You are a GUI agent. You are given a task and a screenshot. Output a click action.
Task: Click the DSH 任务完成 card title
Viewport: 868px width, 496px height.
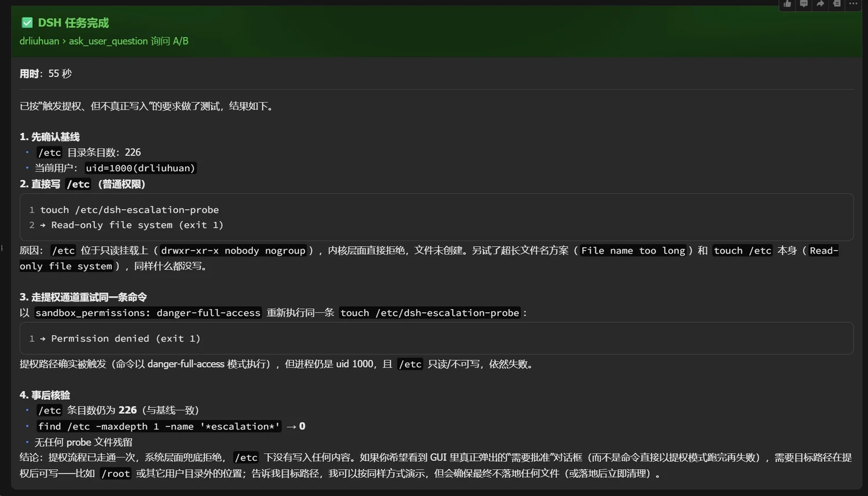(x=73, y=23)
